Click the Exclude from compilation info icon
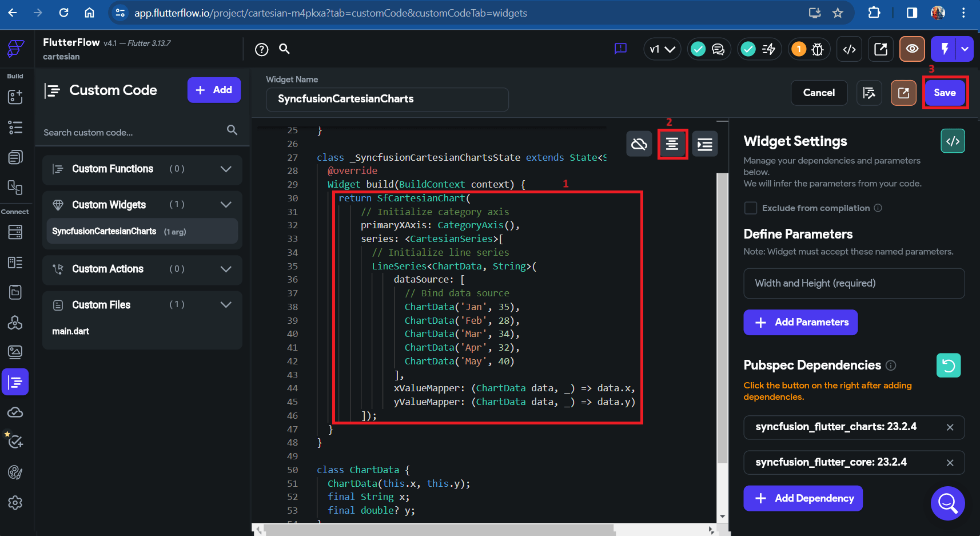 (878, 208)
